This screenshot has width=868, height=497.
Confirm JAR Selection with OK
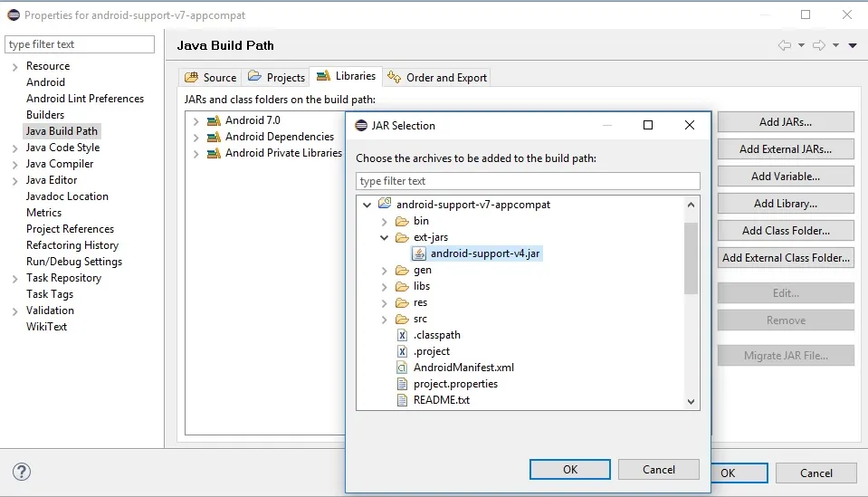click(x=570, y=469)
